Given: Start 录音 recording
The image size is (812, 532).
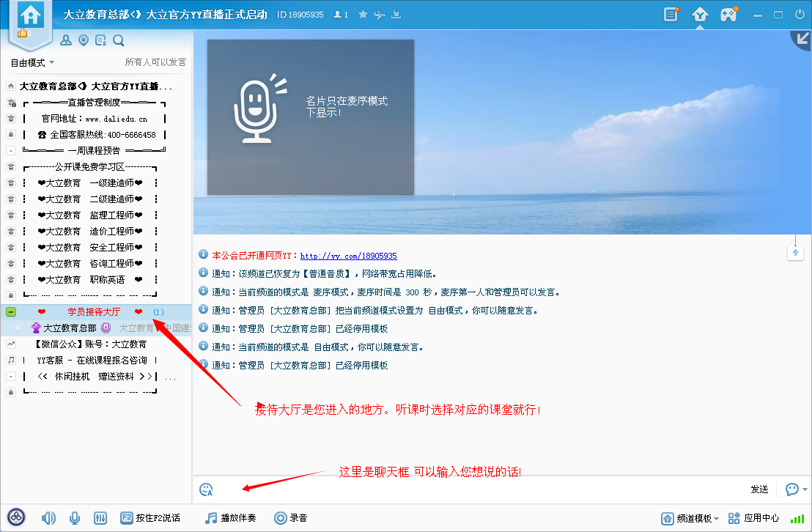Looking at the screenshot, I should coord(290,518).
